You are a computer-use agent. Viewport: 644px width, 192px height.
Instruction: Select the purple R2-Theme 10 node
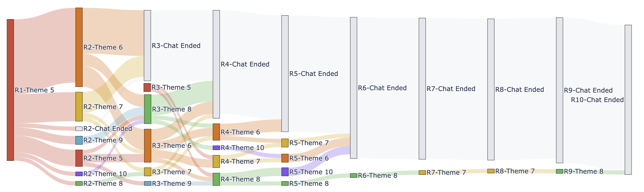pos(79,174)
